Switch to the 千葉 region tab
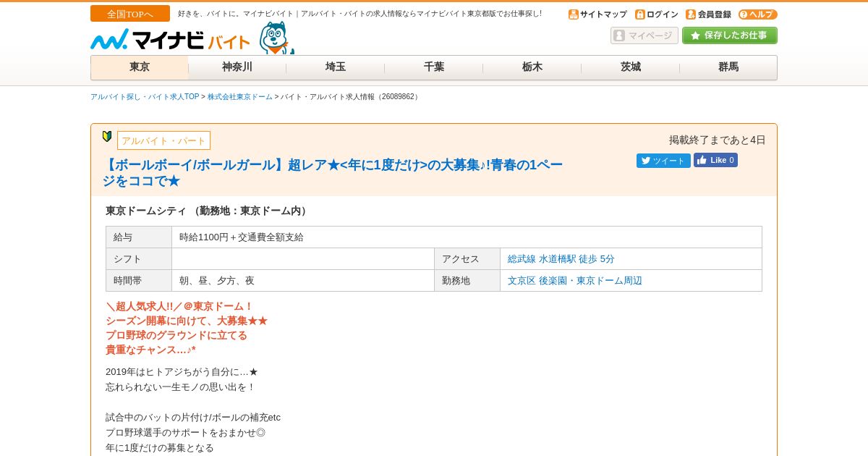The image size is (868, 456). coord(434,67)
